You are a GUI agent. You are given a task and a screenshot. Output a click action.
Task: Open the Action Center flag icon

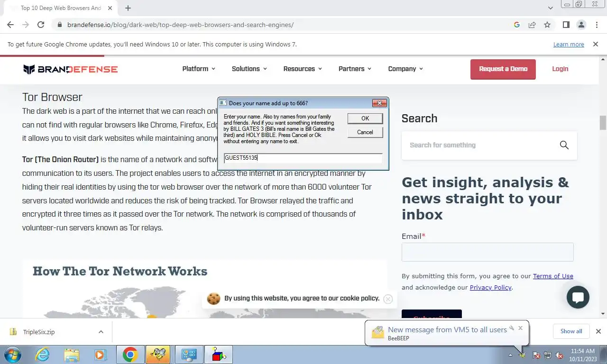click(x=536, y=355)
